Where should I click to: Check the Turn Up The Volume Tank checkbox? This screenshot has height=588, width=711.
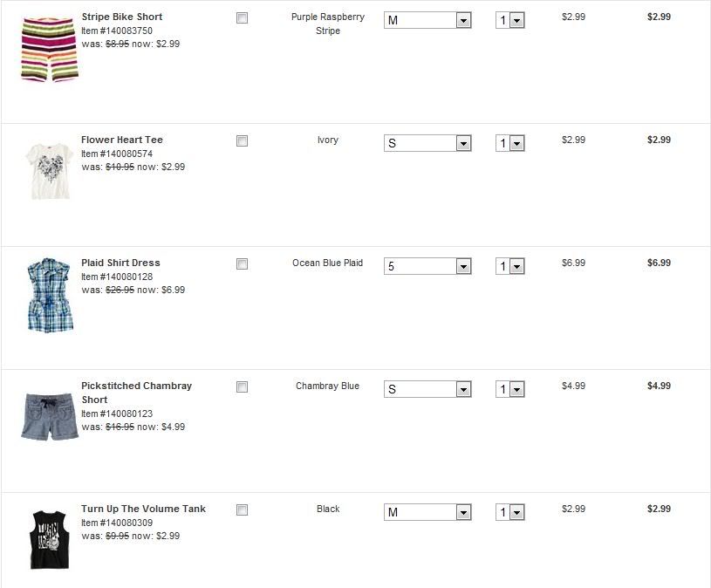242,510
